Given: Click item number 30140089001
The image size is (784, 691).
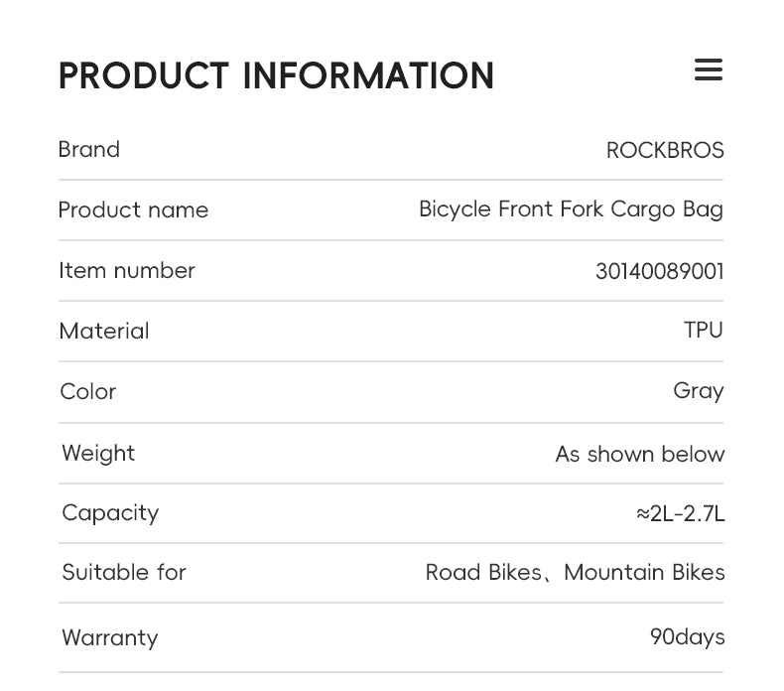Looking at the screenshot, I should click(659, 272).
